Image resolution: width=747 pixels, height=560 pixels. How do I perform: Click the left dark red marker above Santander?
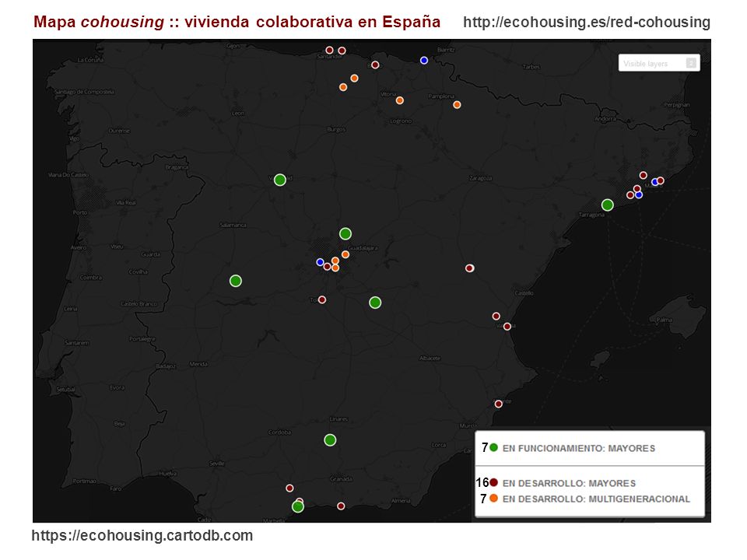point(329,50)
